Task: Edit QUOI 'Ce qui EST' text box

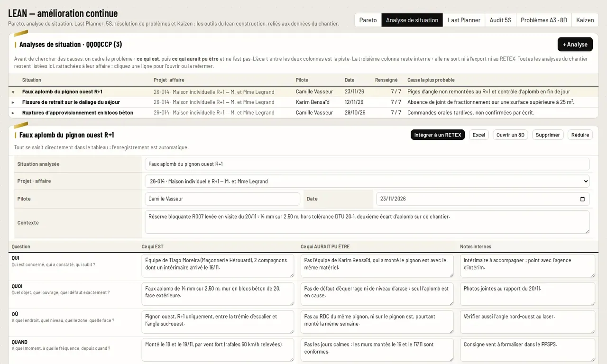Action: coord(218,294)
